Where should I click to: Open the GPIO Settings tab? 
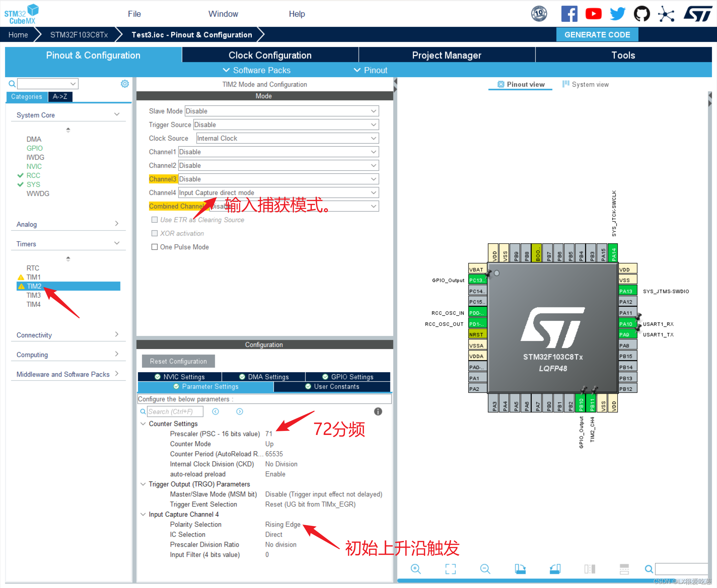point(348,377)
